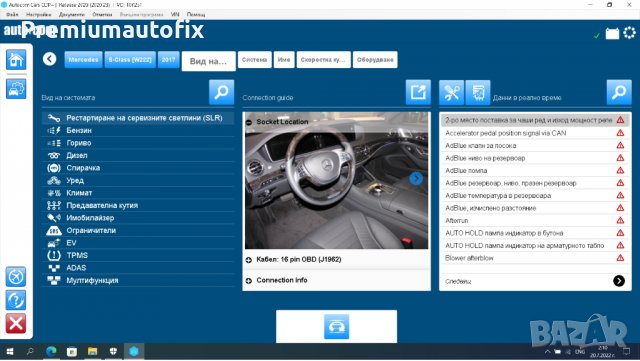This screenshot has height=361, width=640.
Task: Select Accelerator pedal position signal via CAN
Action: click(x=535, y=133)
